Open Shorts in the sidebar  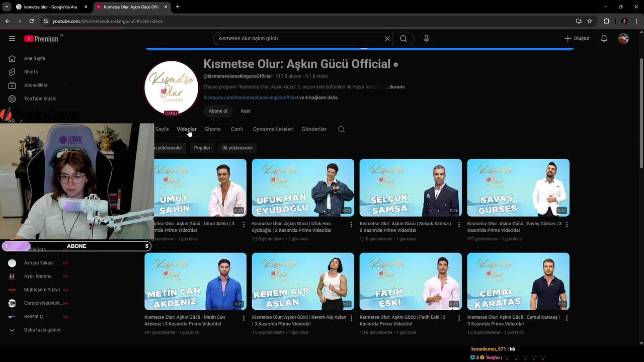(31, 72)
